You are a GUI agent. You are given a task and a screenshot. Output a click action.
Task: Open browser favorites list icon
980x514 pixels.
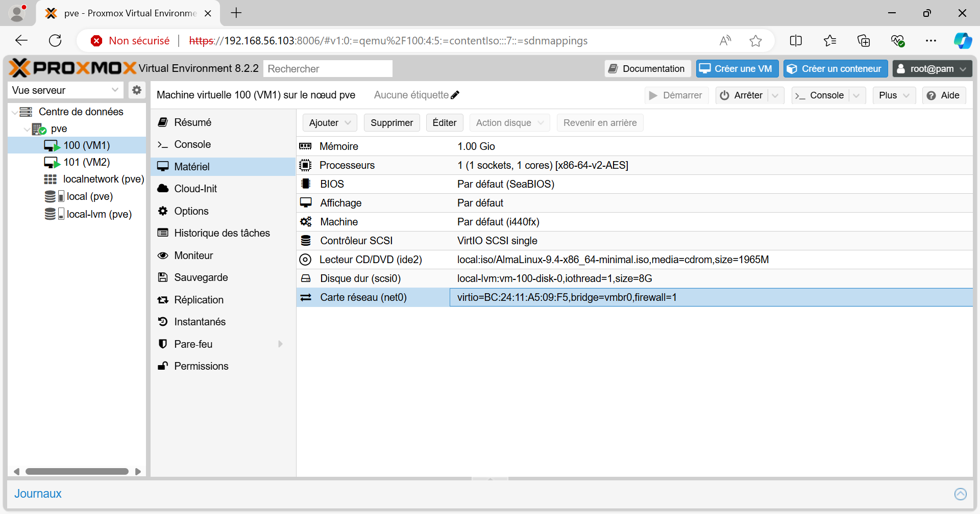830,41
